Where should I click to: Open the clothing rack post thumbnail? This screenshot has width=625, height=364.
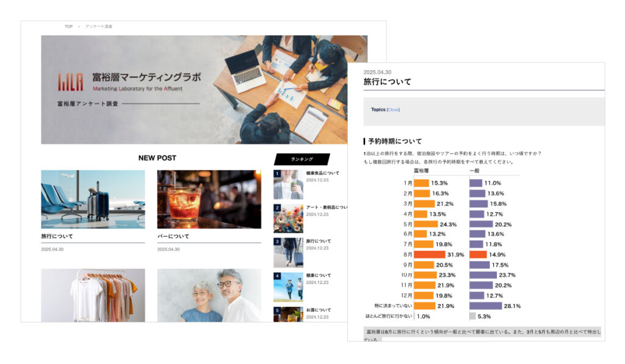[93, 295]
